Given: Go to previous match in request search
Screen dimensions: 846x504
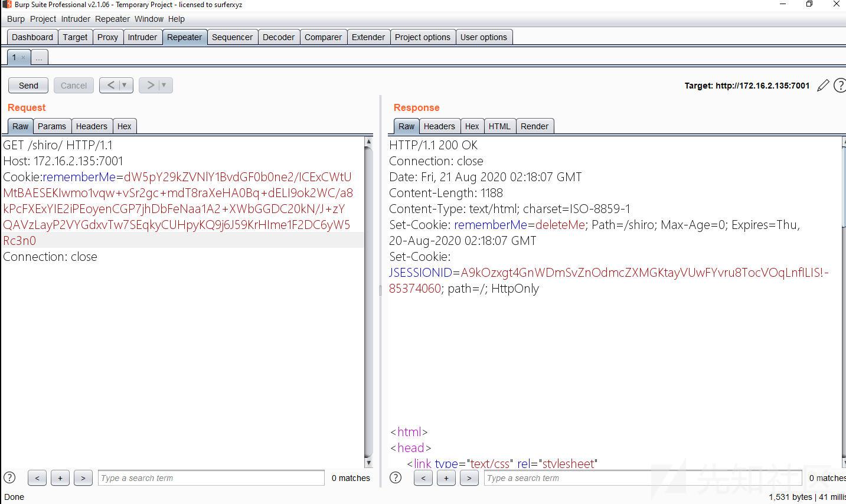Looking at the screenshot, I should point(37,478).
